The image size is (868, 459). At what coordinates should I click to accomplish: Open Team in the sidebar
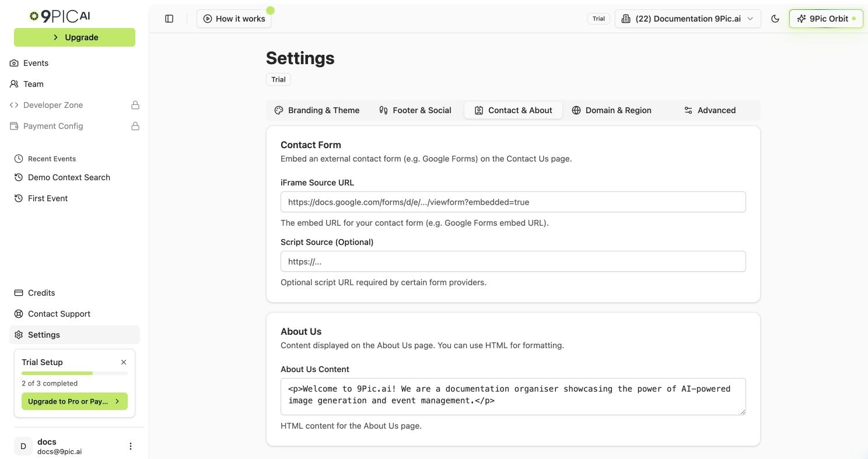point(75,84)
